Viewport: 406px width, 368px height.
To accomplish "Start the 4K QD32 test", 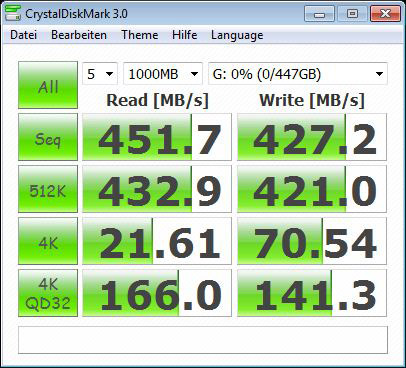I will [x=48, y=293].
